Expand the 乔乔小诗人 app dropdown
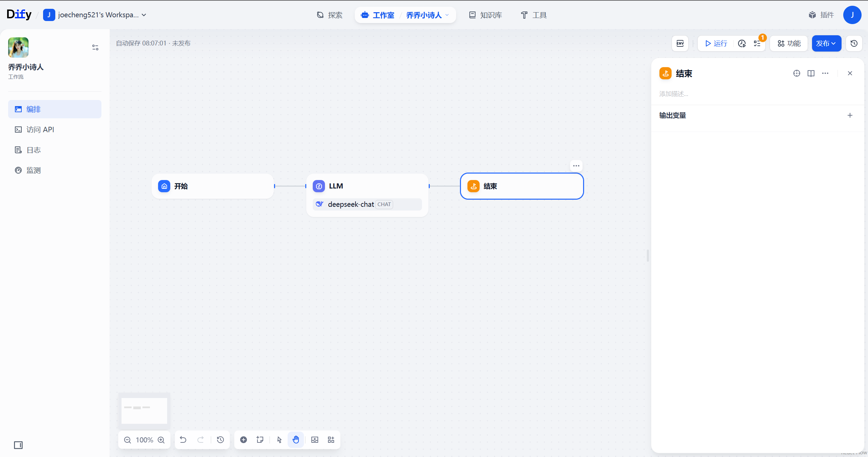The image size is (868, 457). tap(447, 15)
